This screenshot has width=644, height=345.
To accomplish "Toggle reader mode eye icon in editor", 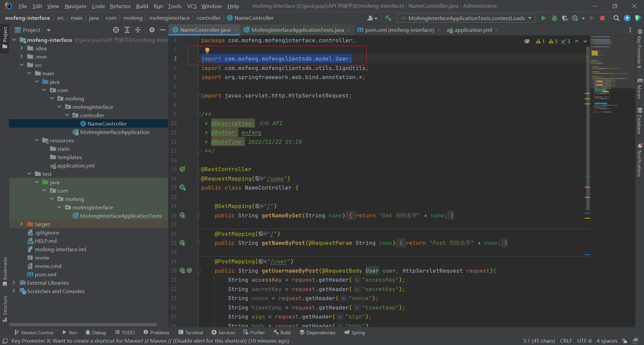I will tap(527, 41).
